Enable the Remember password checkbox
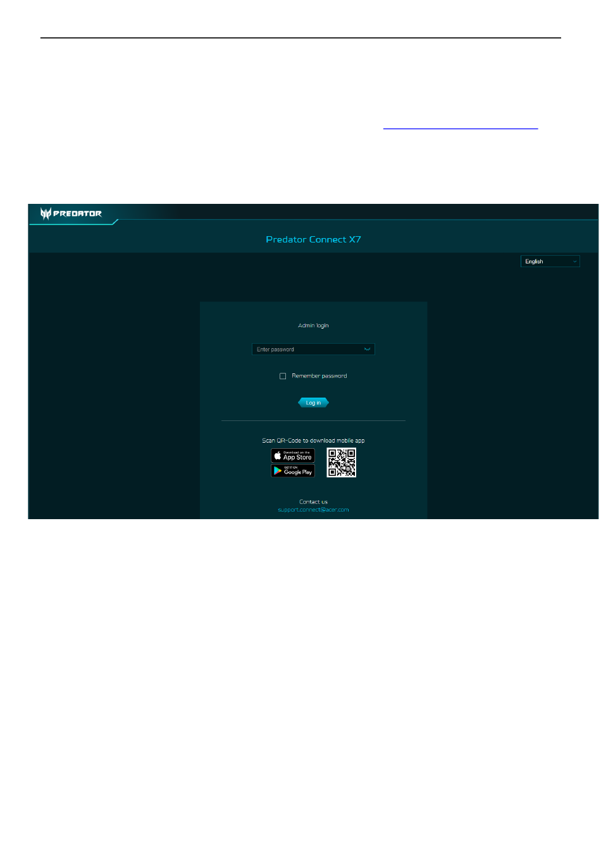Viewport: 601px width, 868px height. 283,376
